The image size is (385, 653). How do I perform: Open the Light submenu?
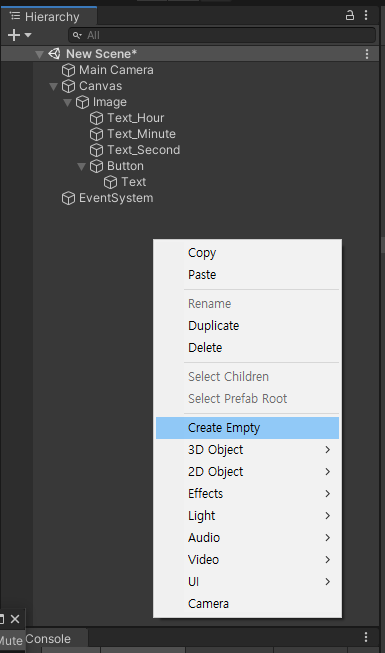[248, 516]
